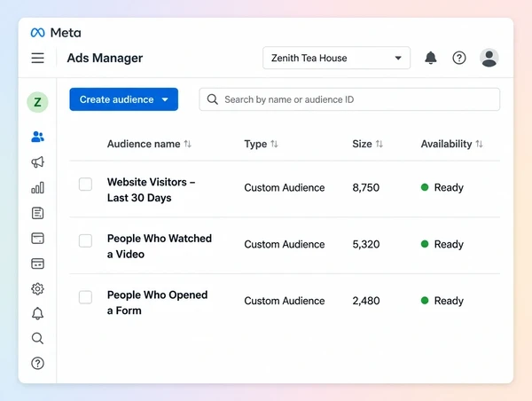Click the size value 8,750
Screen dimensions: 532x401
click(365, 187)
